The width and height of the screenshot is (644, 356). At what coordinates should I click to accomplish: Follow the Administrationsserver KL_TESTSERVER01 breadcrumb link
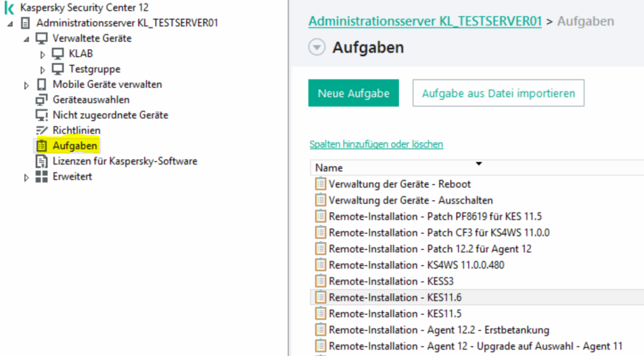click(x=425, y=22)
